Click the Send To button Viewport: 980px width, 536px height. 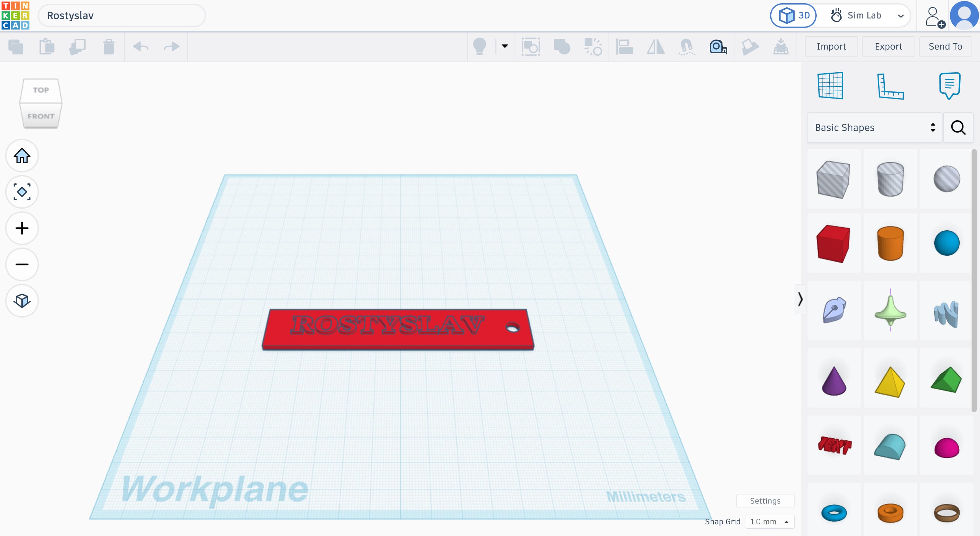point(945,46)
